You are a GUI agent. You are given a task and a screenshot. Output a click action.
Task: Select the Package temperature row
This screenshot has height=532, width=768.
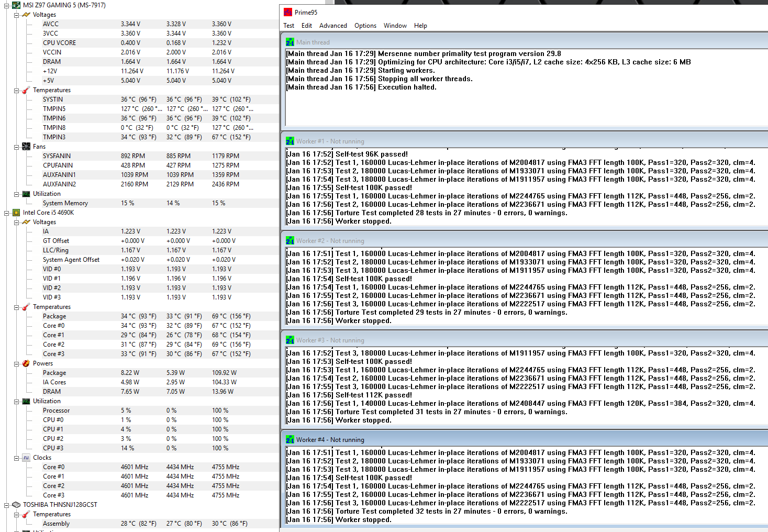pyautogui.click(x=159, y=316)
